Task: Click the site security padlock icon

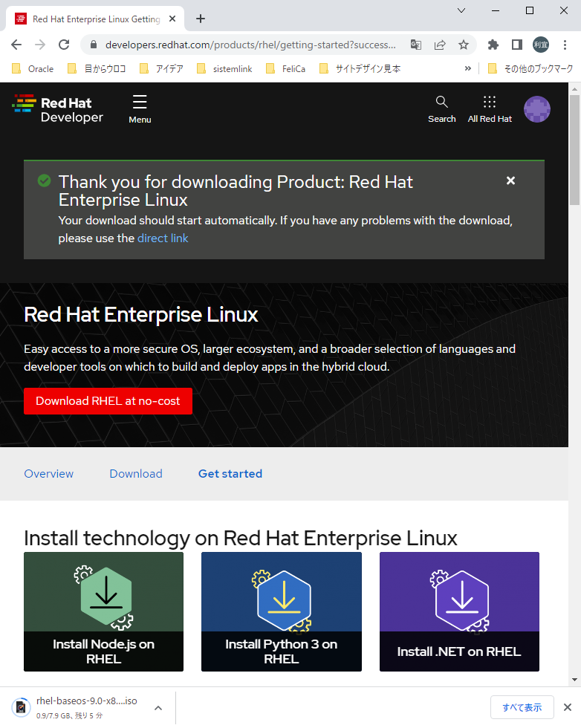Action: (x=94, y=45)
